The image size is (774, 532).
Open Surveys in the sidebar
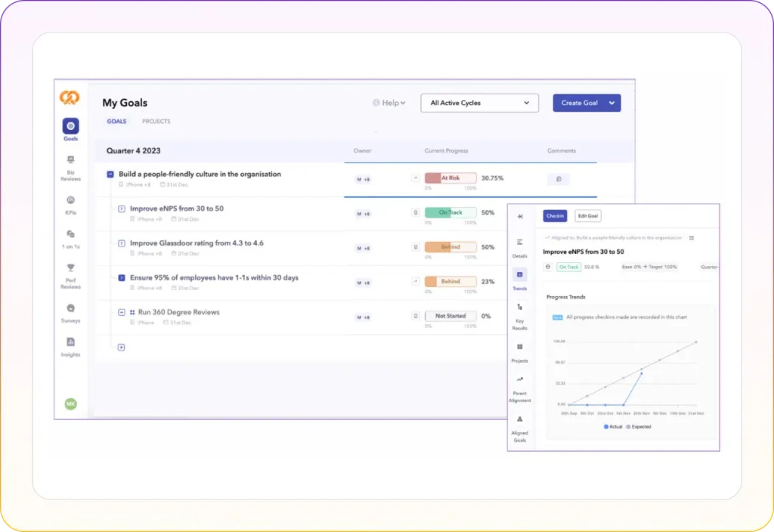(x=70, y=308)
